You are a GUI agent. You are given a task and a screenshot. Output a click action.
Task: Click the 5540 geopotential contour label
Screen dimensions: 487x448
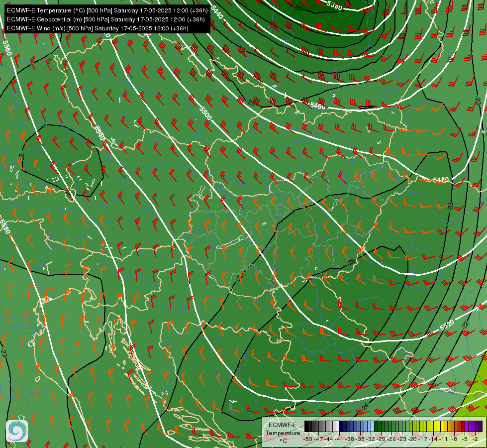click(x=99, y=133)
